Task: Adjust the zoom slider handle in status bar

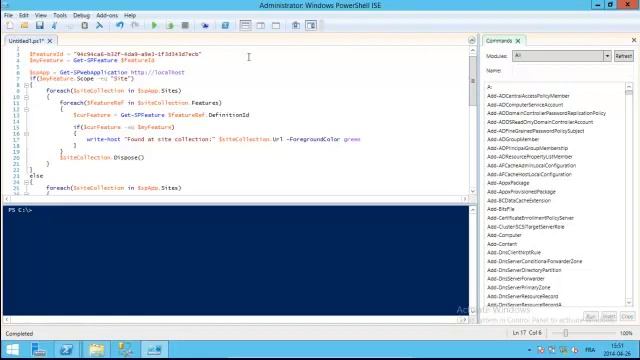Action: [566, 333]
